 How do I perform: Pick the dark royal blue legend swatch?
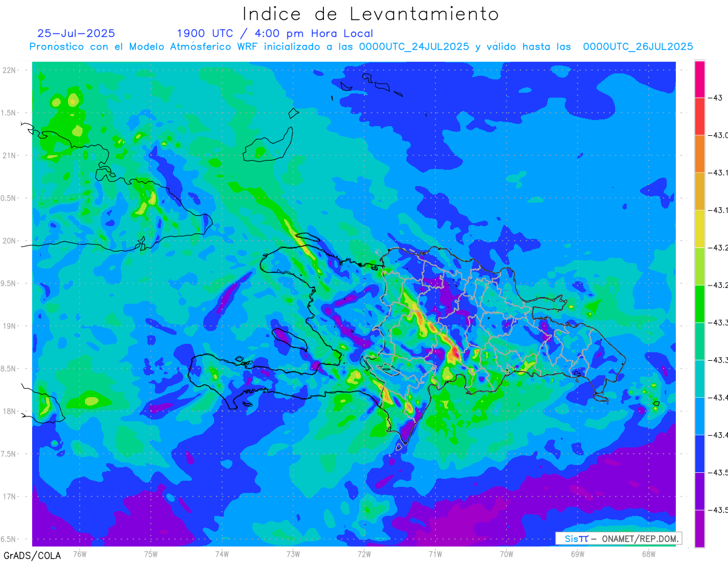699,453
